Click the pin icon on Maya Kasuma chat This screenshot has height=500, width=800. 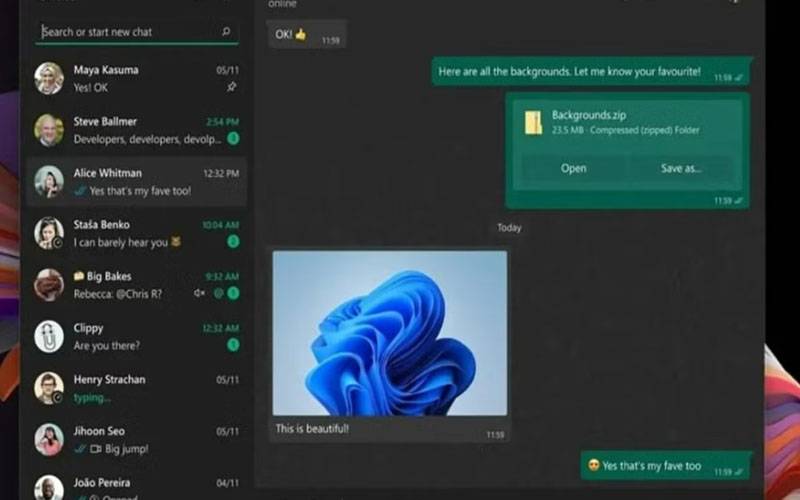click(x=232, y=87)
